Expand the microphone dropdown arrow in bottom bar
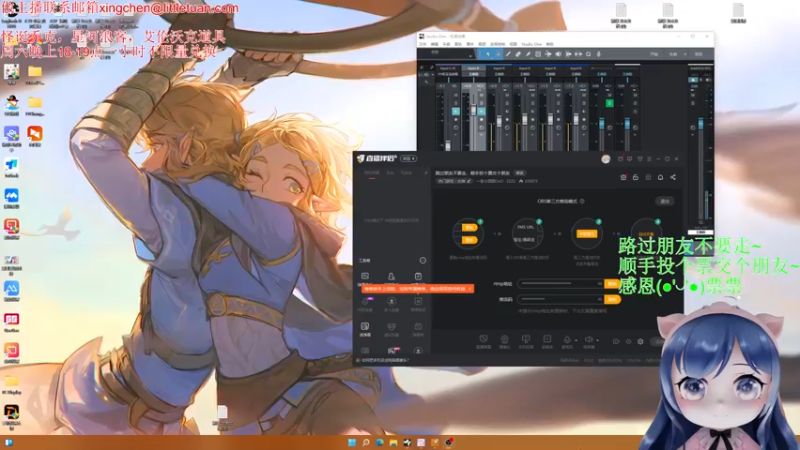Image resolution: width=800 pixels, height=450 pixels. click(x=576, y=340)
